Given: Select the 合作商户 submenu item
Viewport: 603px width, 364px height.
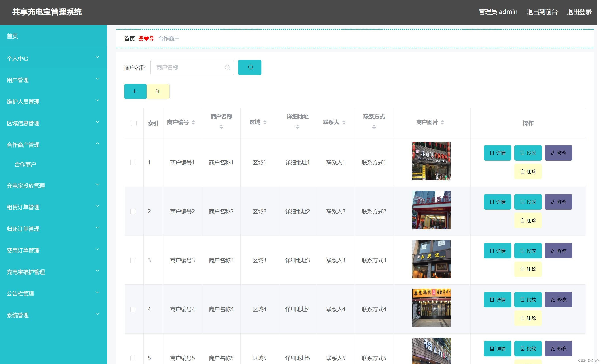Looking at the screenshot, I should coord(53,164).
